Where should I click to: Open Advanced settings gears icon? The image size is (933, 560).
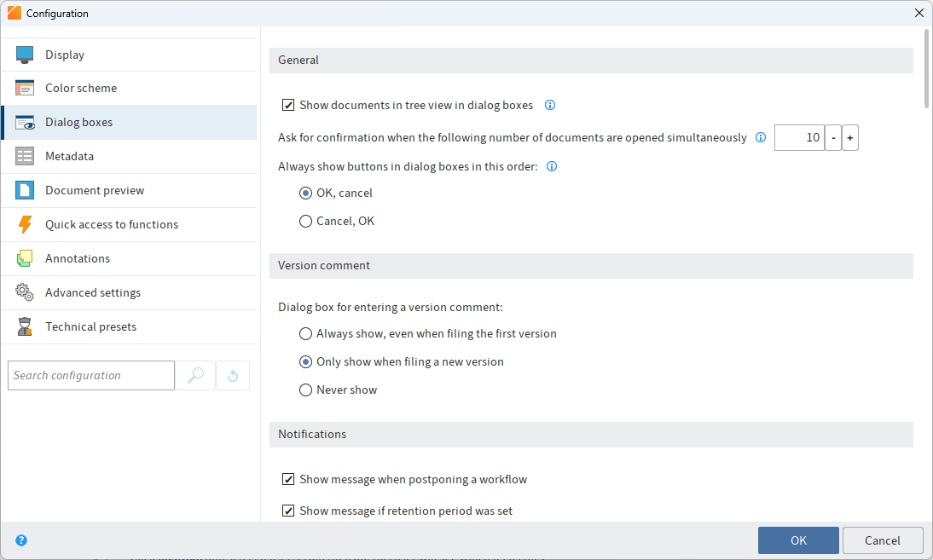[x=26, y=292]
